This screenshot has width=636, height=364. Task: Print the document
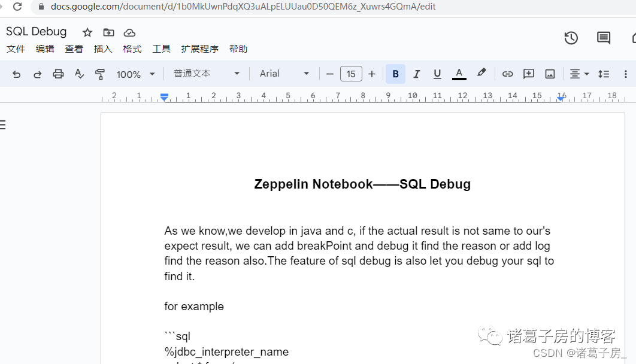tap(59, 74)
